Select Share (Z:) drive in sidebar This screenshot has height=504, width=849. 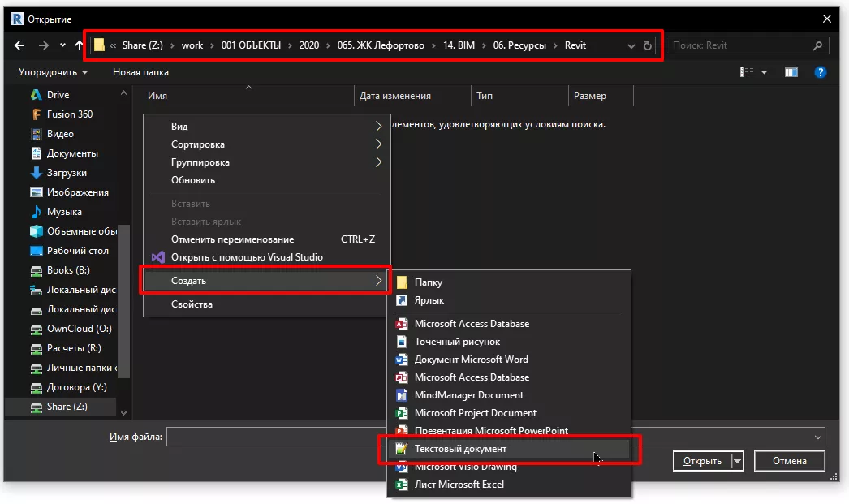tap(67, 407)
